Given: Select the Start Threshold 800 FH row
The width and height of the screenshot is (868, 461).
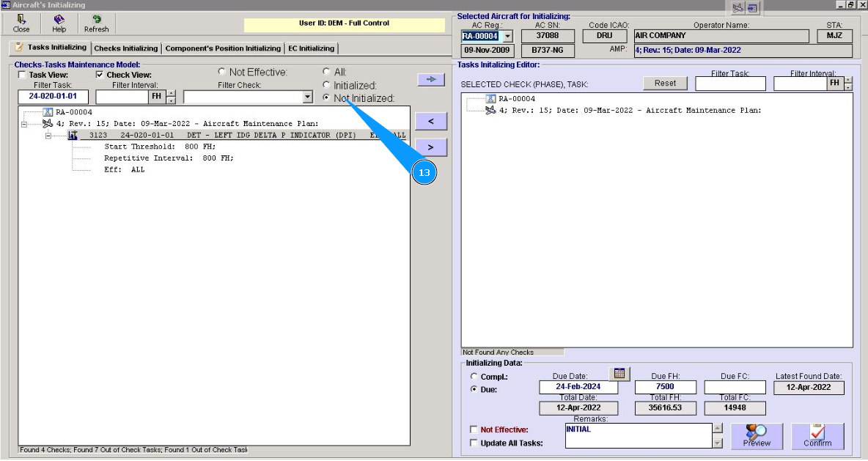Looking at the screenshot, I should [160, 147].
